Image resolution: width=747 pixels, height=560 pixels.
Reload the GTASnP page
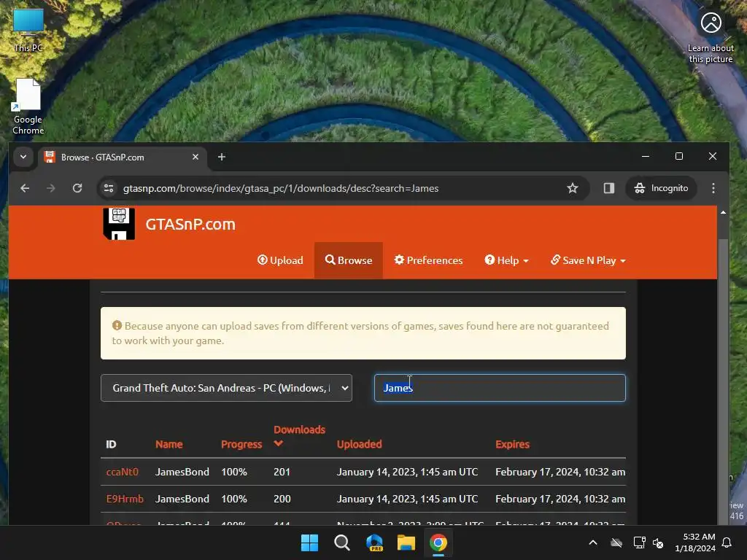coord(77,188)
